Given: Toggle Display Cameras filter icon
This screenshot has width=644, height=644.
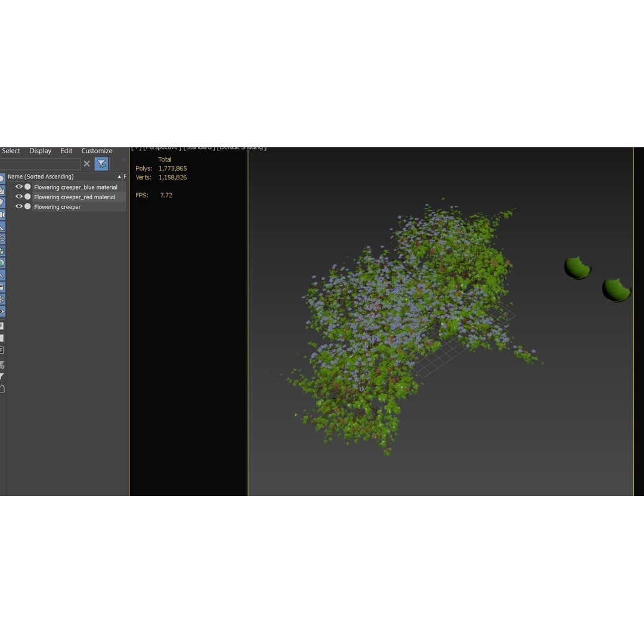Looking at the screenshot, I should coord(2,215).
